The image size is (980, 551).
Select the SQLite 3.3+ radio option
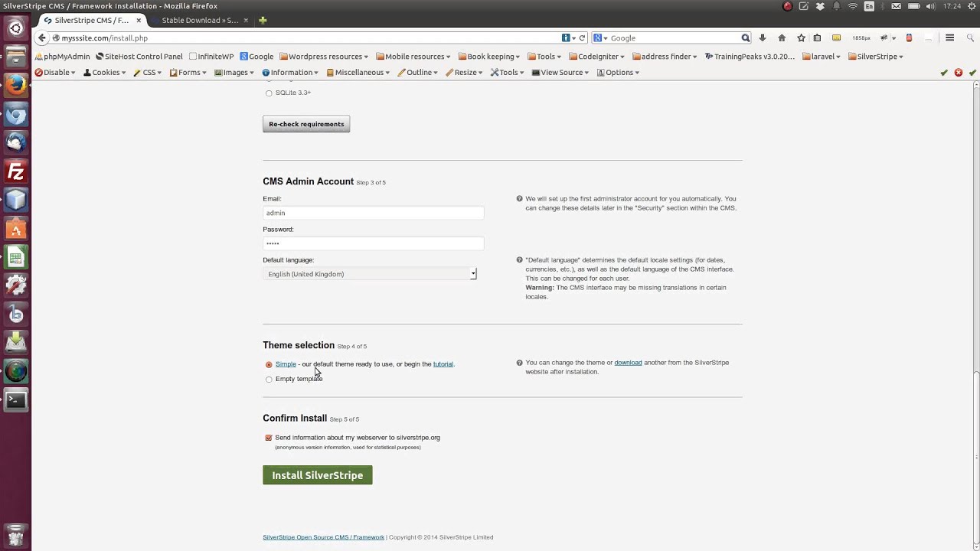coord(269,93)
